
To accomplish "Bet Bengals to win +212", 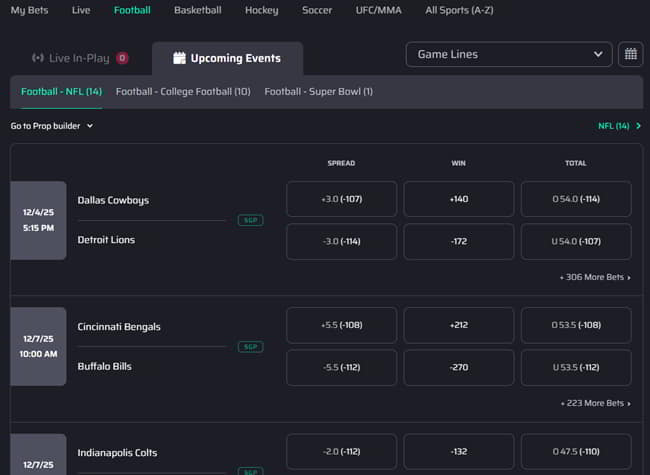I will [459, 325].
